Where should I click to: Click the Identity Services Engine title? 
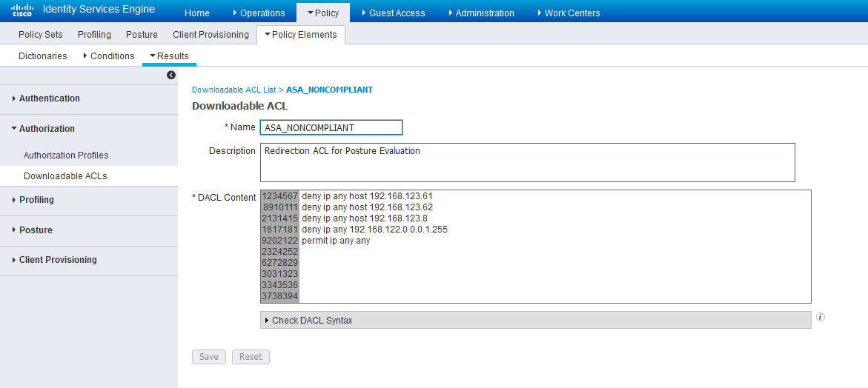click(x=99, y=10)
